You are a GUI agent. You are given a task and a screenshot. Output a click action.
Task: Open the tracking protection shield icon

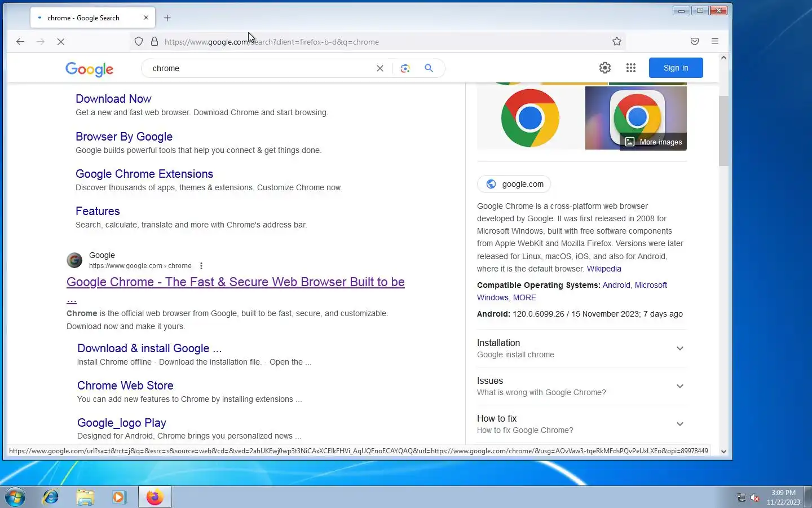click(x=139, y=42)
